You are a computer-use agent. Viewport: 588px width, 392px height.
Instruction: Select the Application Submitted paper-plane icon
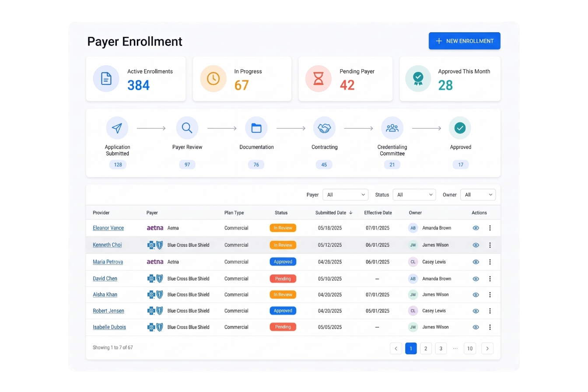click(x=117, y=128)
